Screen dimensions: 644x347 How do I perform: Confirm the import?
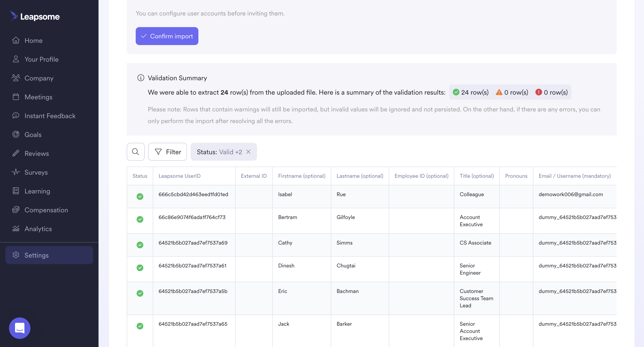tap(167, 36)
